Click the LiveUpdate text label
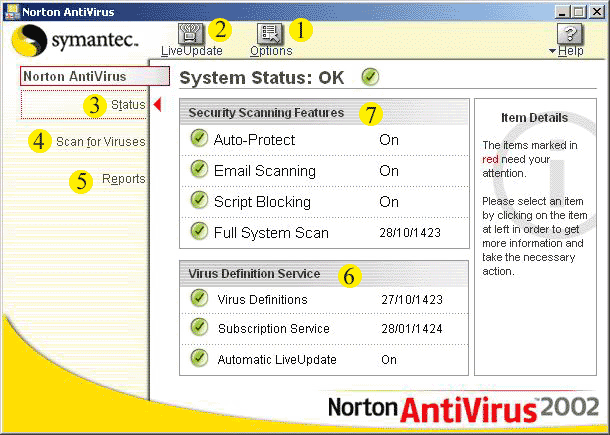The image size is (610, 435). 192,51
